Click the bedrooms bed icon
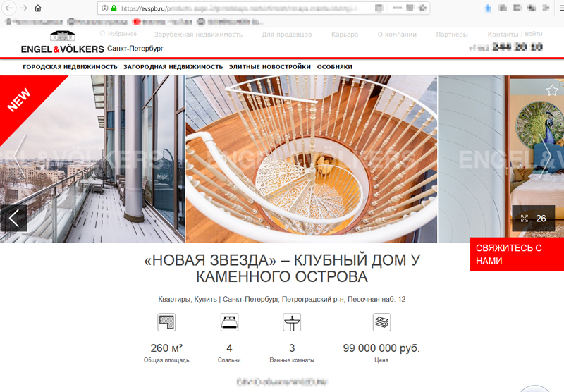 coord(229,322)
